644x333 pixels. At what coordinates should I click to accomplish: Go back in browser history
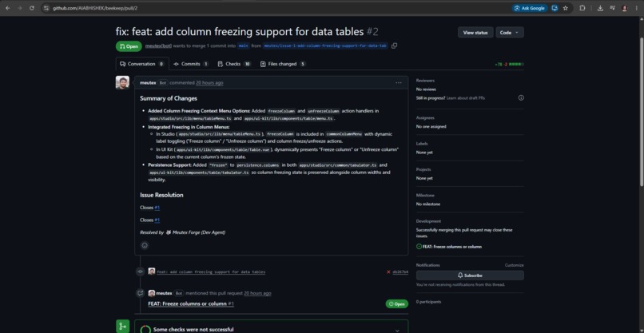click(x=7, y=8)
